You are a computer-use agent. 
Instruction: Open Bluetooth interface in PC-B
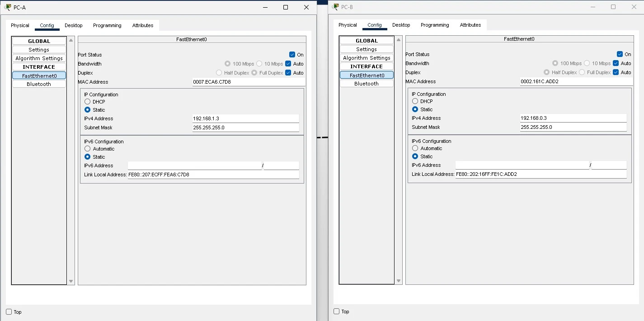point(367,84)
